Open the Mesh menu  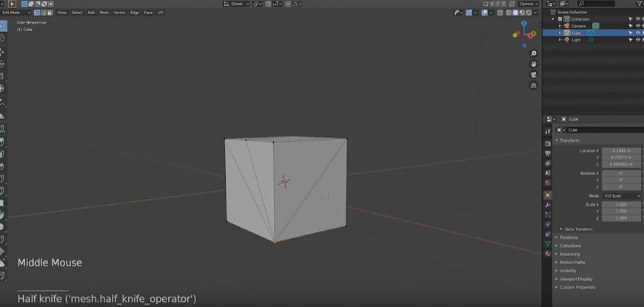pyautogui.click(x=104, y=13)
